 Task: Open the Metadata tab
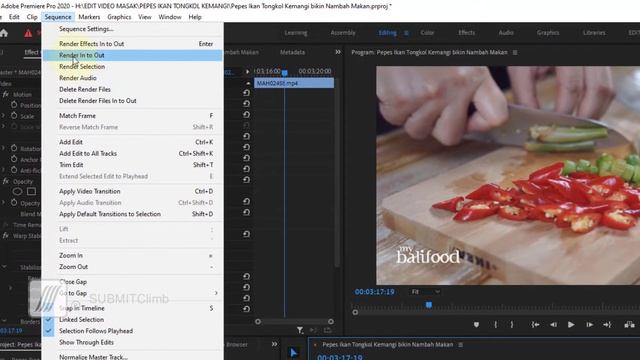click(x=292, y=52)
